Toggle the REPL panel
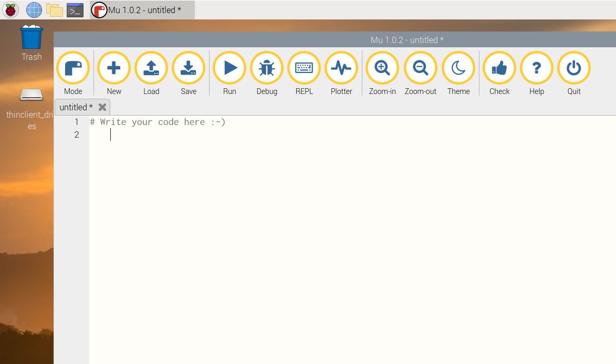Screen dimensions: 616x364 pyautogui.click(x=304, y=68)
